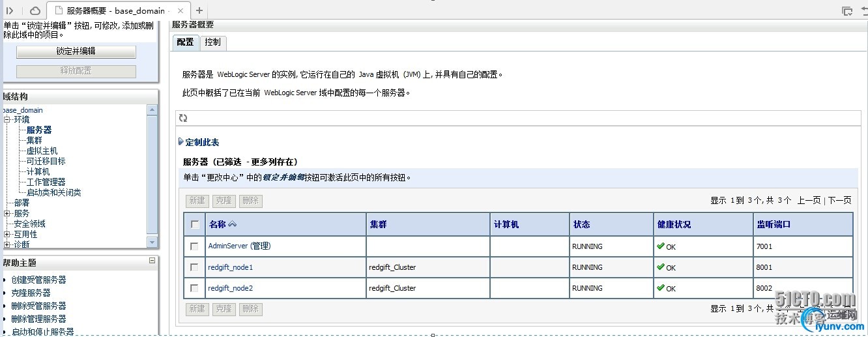This screenshot has height=337, width=868.
Task: Sort the table by 监听端口 column header
Action: tap(774, 224)
